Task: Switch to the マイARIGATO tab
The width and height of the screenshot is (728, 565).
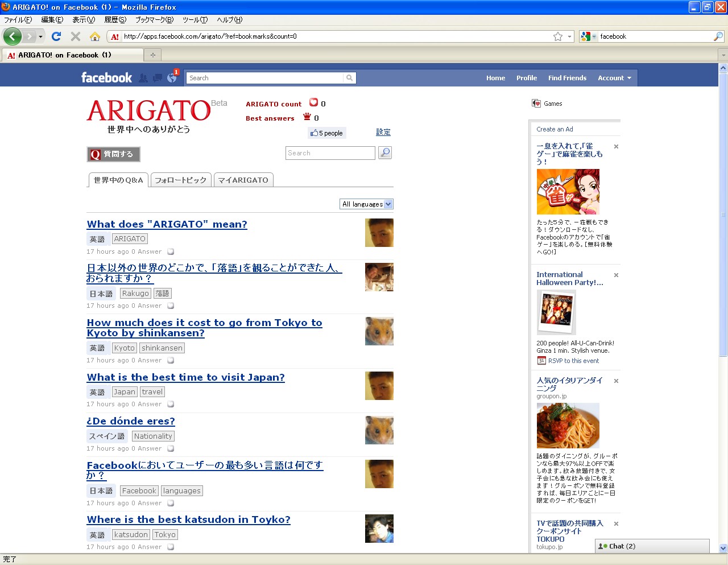Action: (243, 180)
